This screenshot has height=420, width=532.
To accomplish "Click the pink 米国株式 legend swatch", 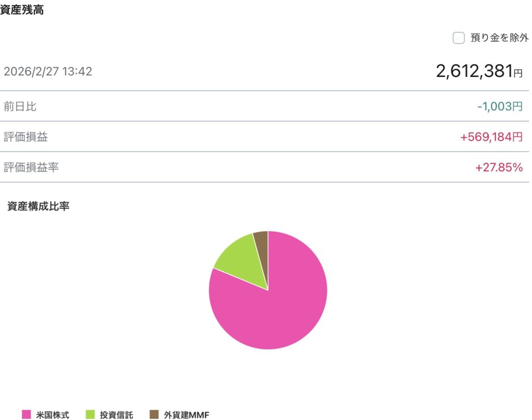I will click(x=26, y=414).
